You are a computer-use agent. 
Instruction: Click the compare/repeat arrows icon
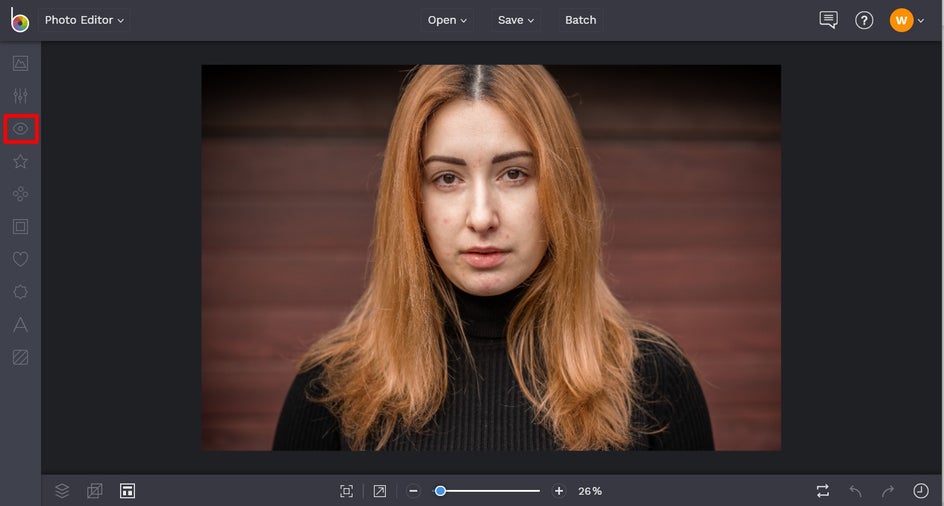tap(823, 491)
